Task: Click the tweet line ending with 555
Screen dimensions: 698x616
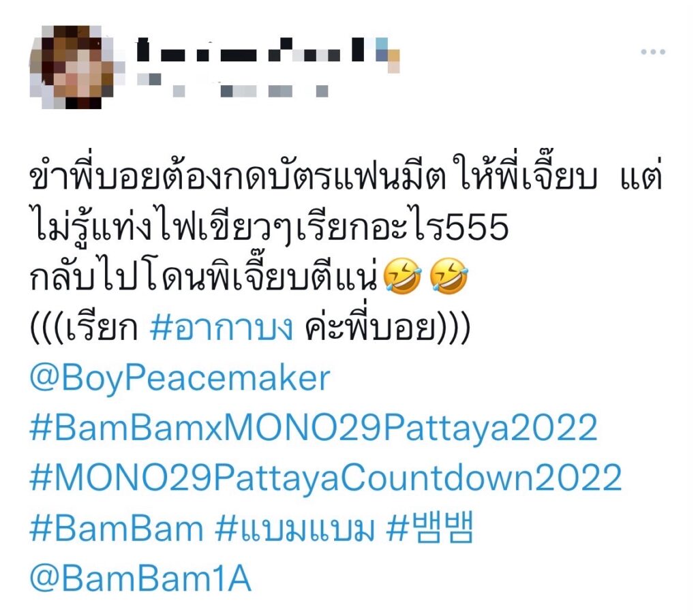Action: tap(269, 226)
